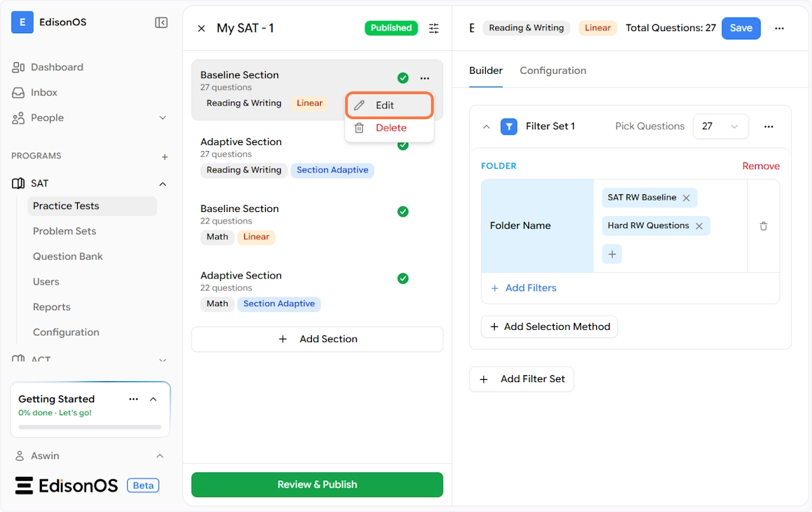Open Filter Set 1 more options menu
Image resolution: width=812 pixels, height=512 pixels.
coord(769,127)
